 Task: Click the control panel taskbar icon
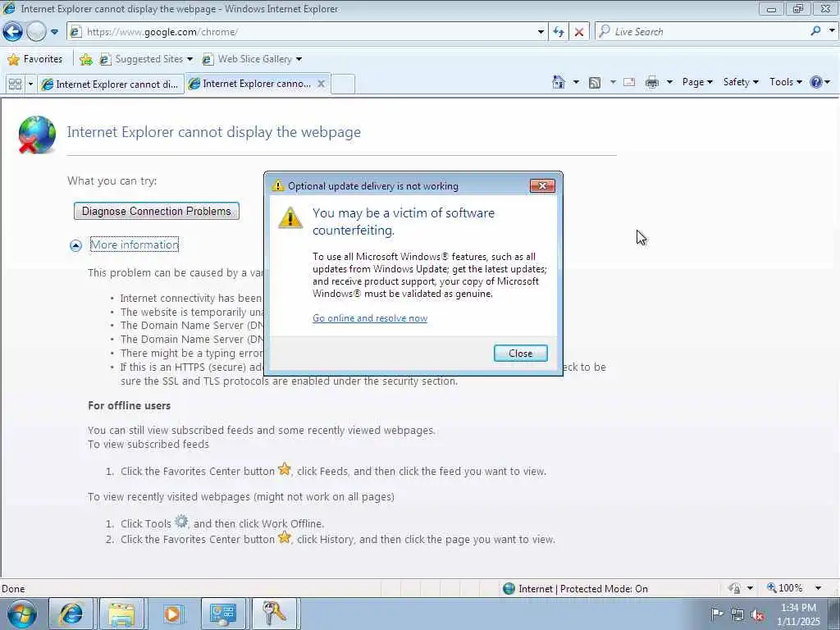(x=223, y=614)
